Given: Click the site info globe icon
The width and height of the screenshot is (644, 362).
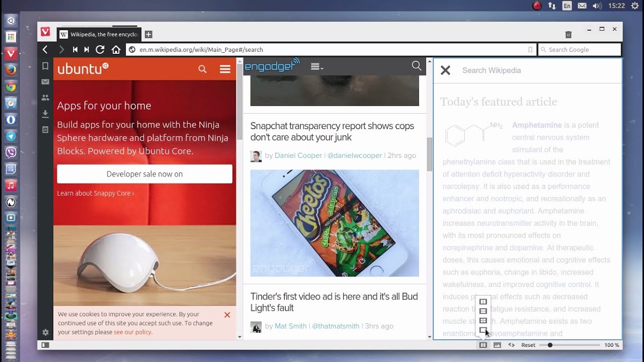Looking at the screenshot, I should tap(132, 49).
